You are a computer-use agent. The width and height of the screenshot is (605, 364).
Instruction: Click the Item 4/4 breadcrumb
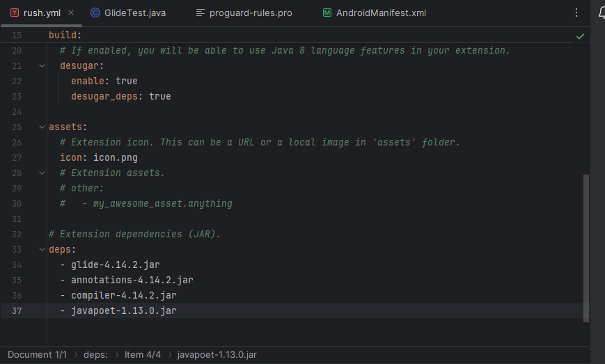143,355
